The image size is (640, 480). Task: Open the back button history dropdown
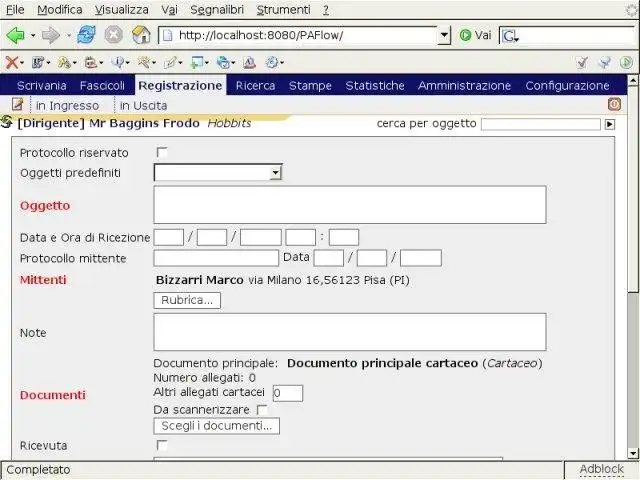33,36
